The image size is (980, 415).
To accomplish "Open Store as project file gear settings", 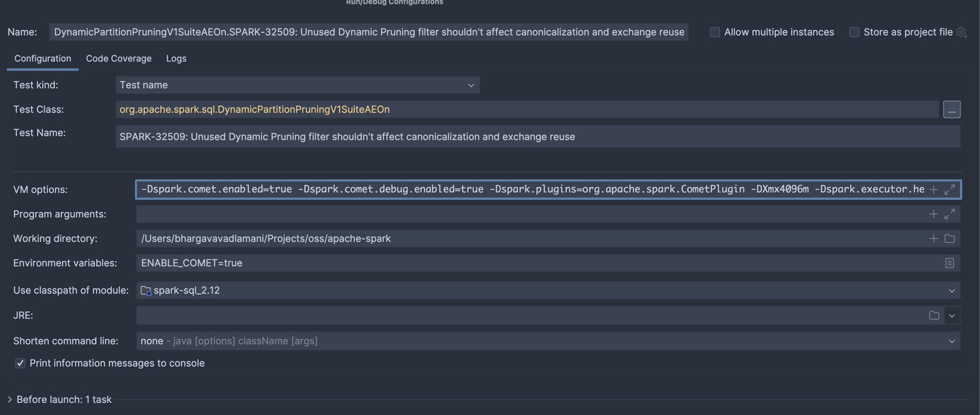I will pos(961,32).
